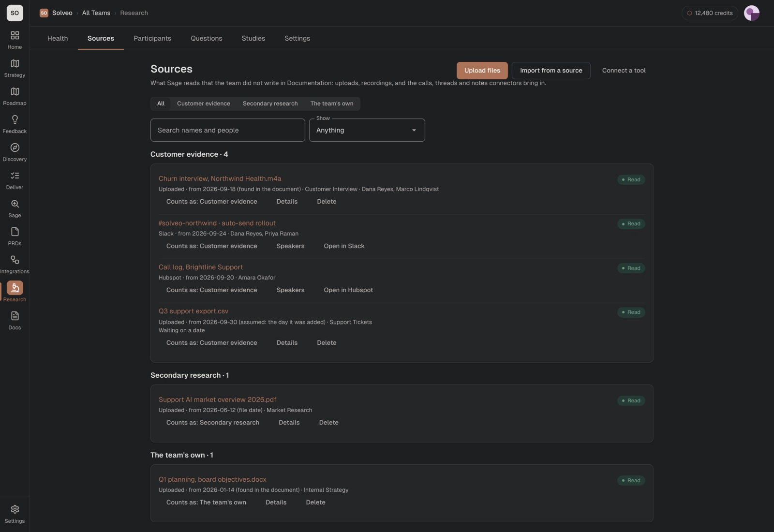Change Counts as for Brightline Support call log
774x532 pixels.
coord(211,290)
